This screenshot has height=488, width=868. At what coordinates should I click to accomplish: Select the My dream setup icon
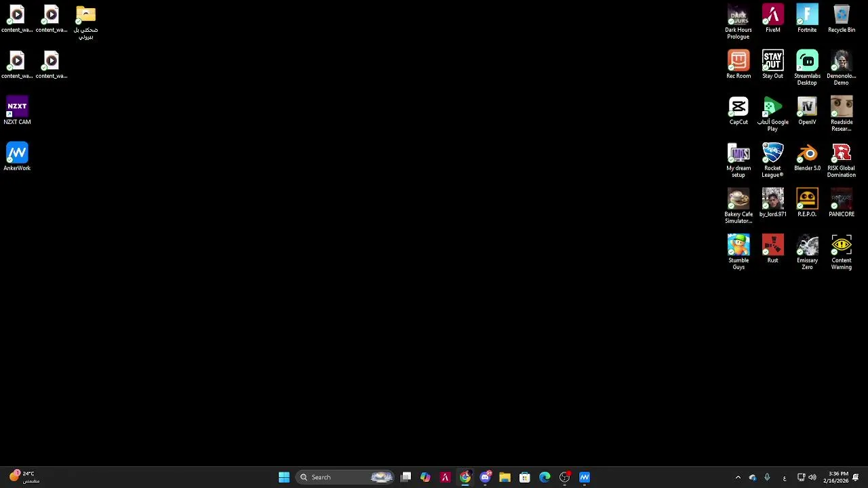pos(738,160)
